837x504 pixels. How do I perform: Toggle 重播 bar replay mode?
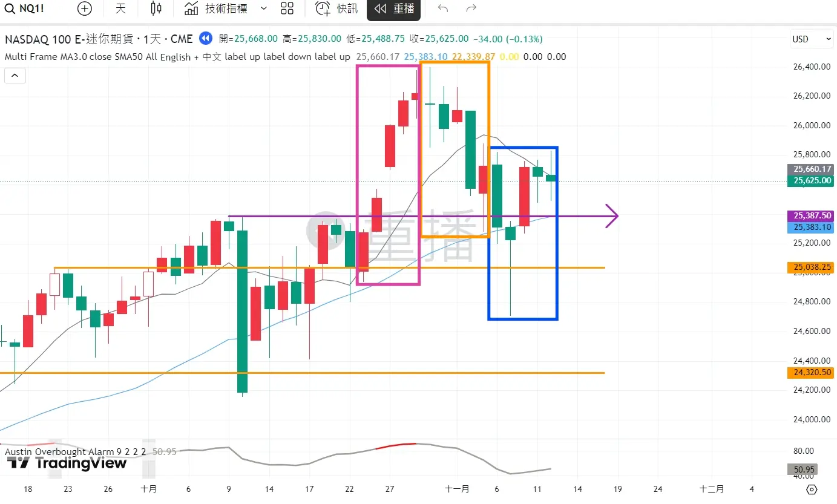pyautogui.click(x=394, y=8)
